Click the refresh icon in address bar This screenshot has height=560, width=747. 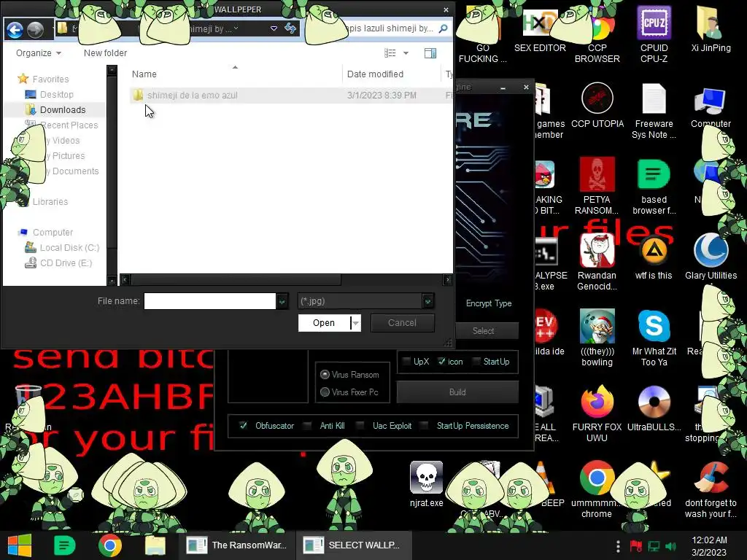pyautogui.click(x=290, y=28)
